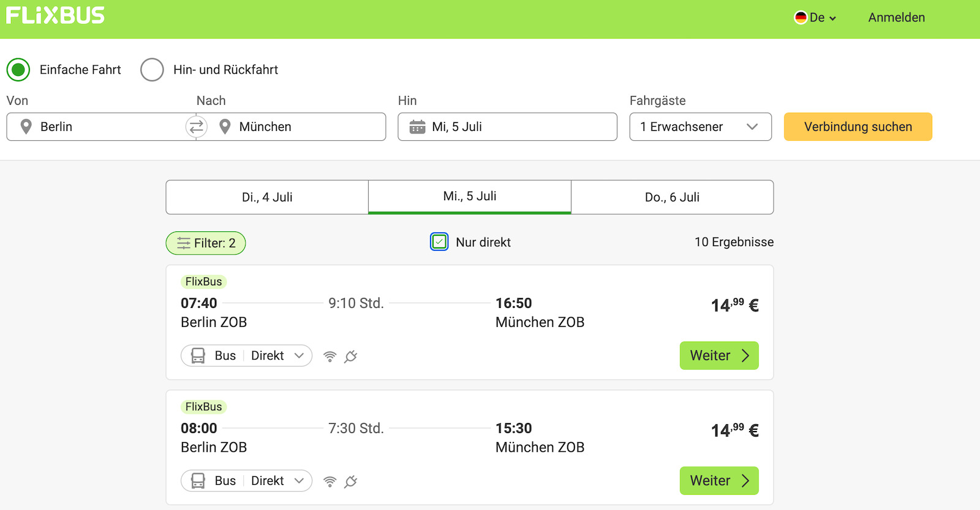Click the FlixBus logo
The height and width of the screenshot is (510, 980).
point(55,15)
